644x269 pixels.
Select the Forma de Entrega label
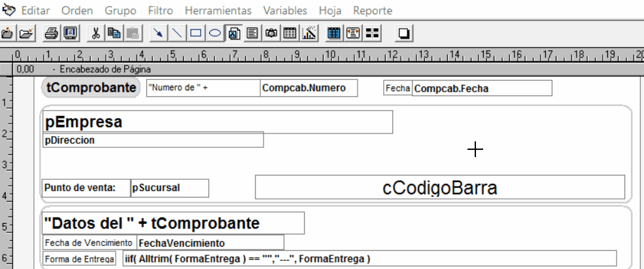[x=80, y=259]
